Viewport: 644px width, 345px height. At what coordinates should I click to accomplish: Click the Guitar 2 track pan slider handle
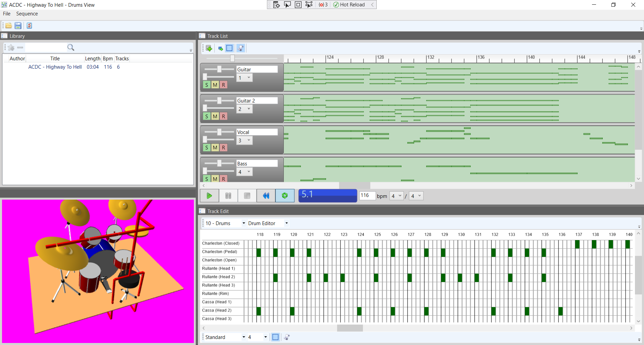point(205,108)
